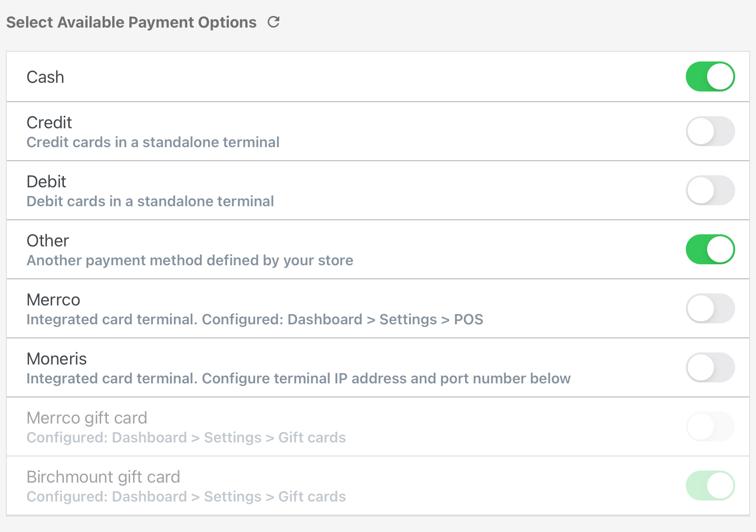756x532 pixels.
Task: Click the Birchmount gift card label
Action: pos(104,477)
